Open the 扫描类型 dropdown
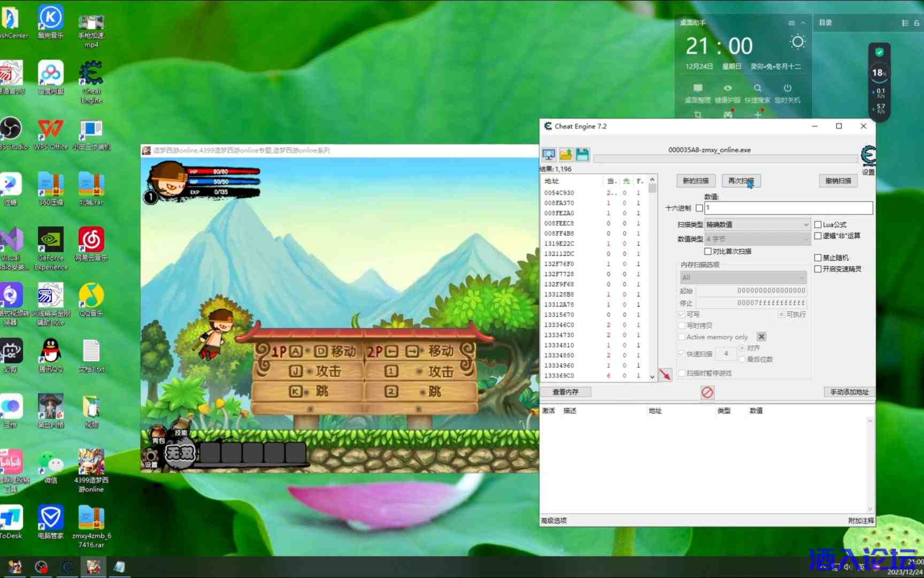The width and height of the screenshot is (924, 578). click(x=757, y=225)
